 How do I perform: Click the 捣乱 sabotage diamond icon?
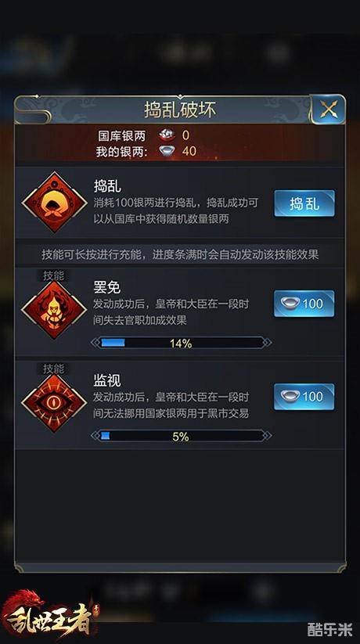point(54,202)
